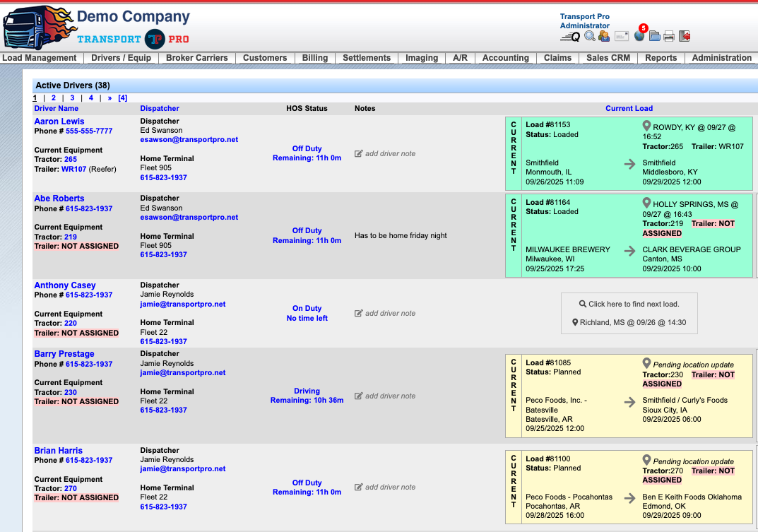Click the magnifying glass search icon

tap(590, 36)
